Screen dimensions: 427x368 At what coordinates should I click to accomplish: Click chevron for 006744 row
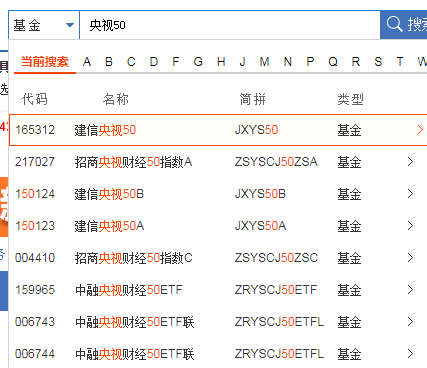[410, 354]
